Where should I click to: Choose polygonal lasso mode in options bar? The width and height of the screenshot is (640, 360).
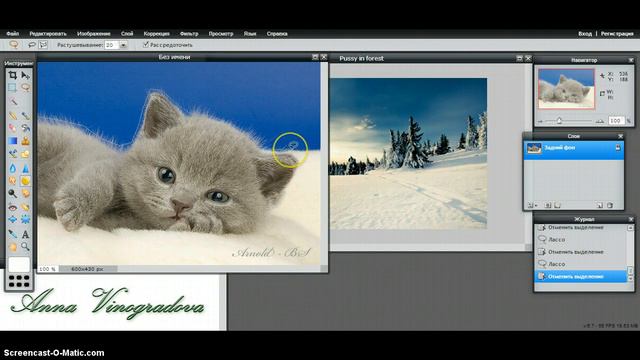(x=43, y=45)
